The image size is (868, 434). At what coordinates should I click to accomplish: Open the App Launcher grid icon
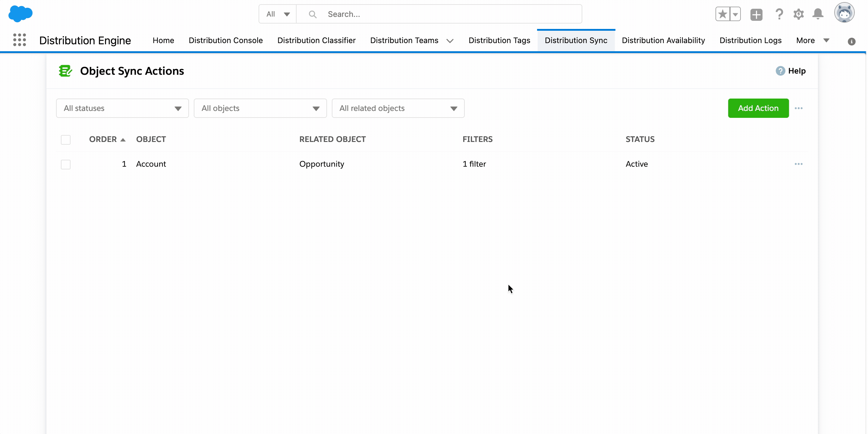pyautogui.click(x=20, y=40)
